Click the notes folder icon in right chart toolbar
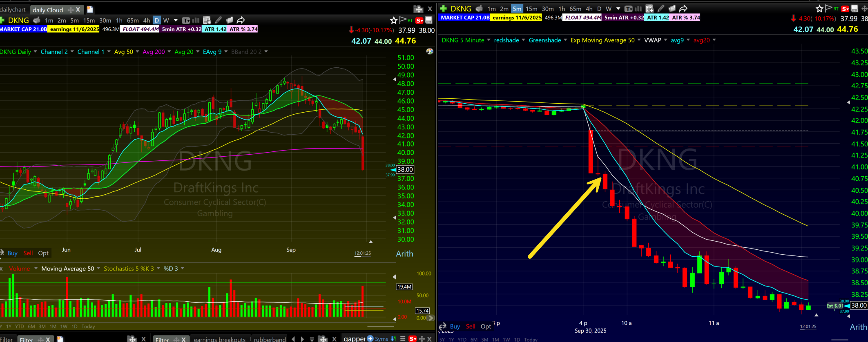Viewport: 868px width, 342px height. 672,9
